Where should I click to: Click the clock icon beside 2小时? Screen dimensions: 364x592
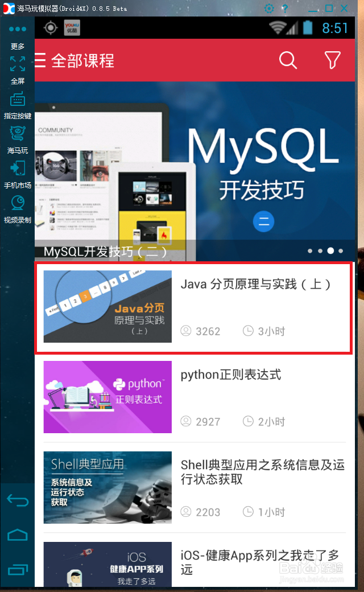248,421
